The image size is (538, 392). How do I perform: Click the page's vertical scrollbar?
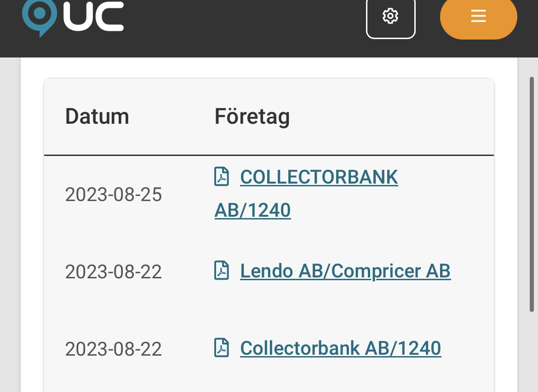click(x=532, y=193)
